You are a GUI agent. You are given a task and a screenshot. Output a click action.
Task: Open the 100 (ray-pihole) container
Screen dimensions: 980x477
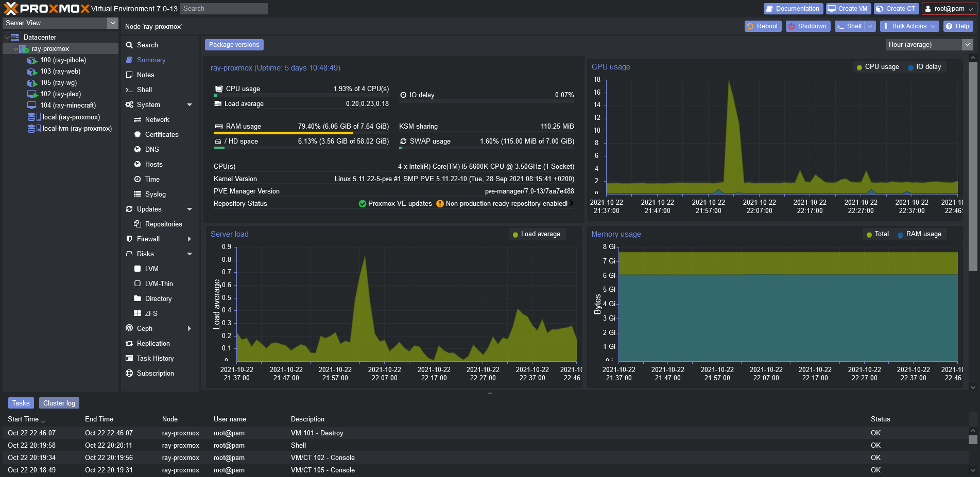pyautogui.click(x=63, y=60)
